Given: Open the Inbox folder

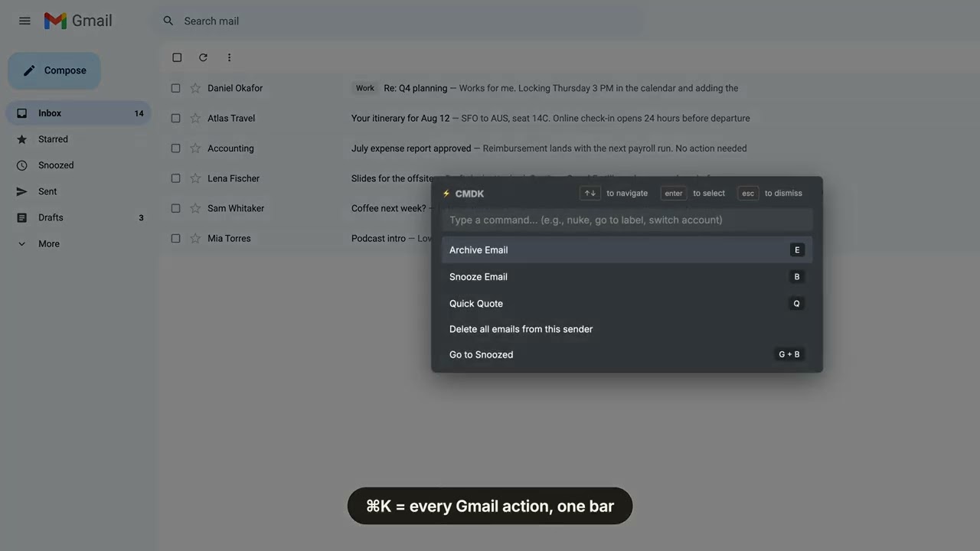Looking at the screenshot, I should [79, 113].
